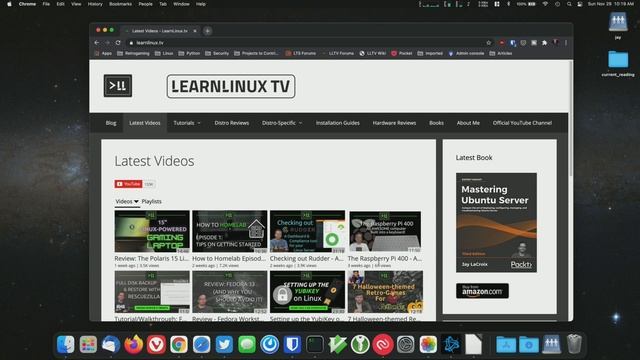Viewport: 640px width, 360px height.
Task: Click the Chrome icon in the Dock
Action: click(x=179, y=344)
